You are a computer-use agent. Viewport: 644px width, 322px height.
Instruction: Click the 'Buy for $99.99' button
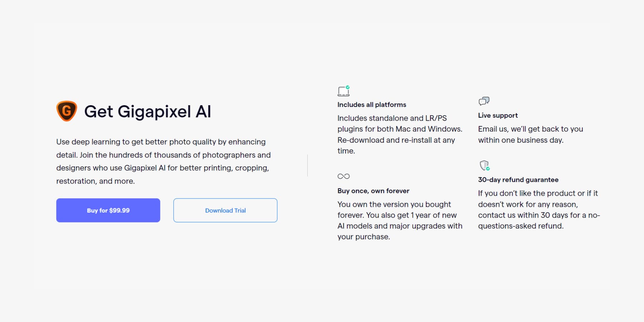108,210
